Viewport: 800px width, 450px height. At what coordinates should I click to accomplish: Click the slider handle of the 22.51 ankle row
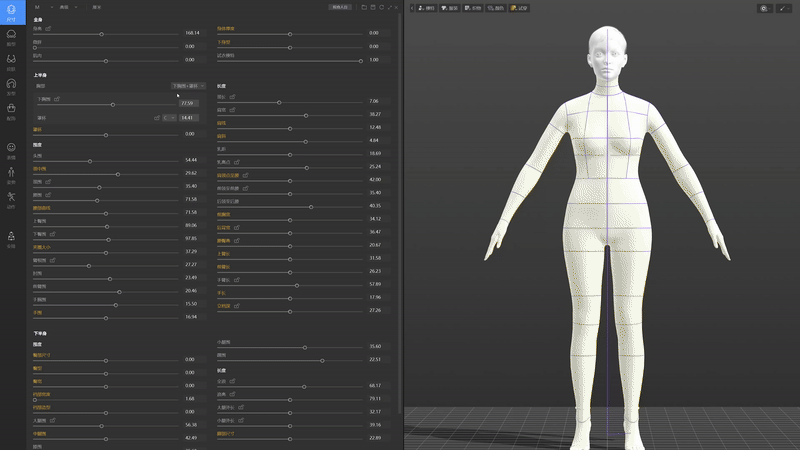(x=322, y=361)
